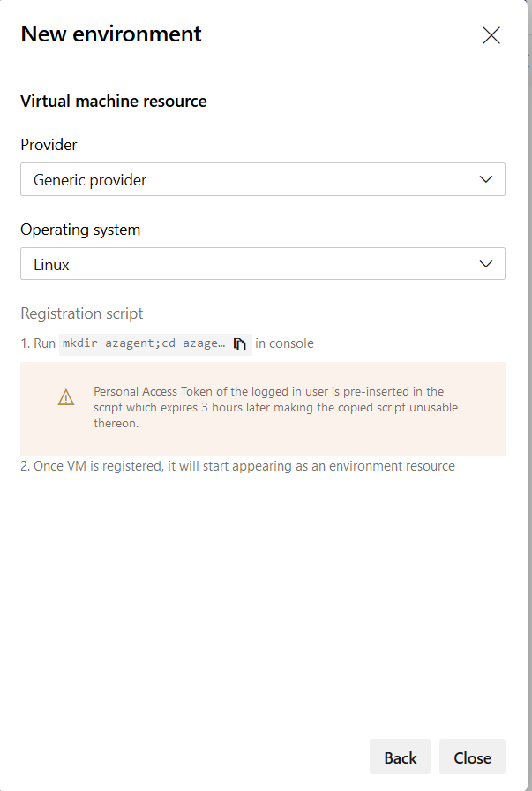Click the Registration script section label
Image resolution: width=532 pixels, height=791 pixels.
click(82, 313)
